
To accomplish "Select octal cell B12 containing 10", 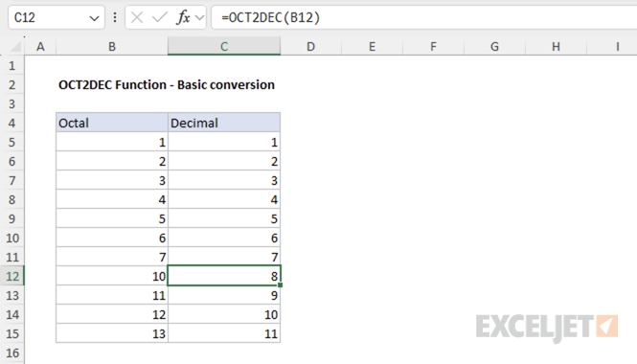I will (x=112, y=276).
